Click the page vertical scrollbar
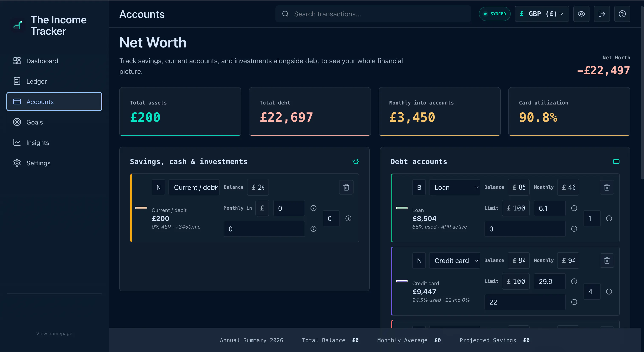This screenshot has height=352, width=644. point(642,92)
